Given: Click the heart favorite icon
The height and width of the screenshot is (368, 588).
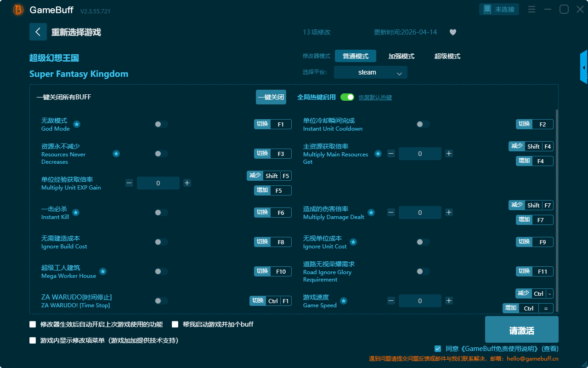Looking at the screenshot, I should coord(453,32).
